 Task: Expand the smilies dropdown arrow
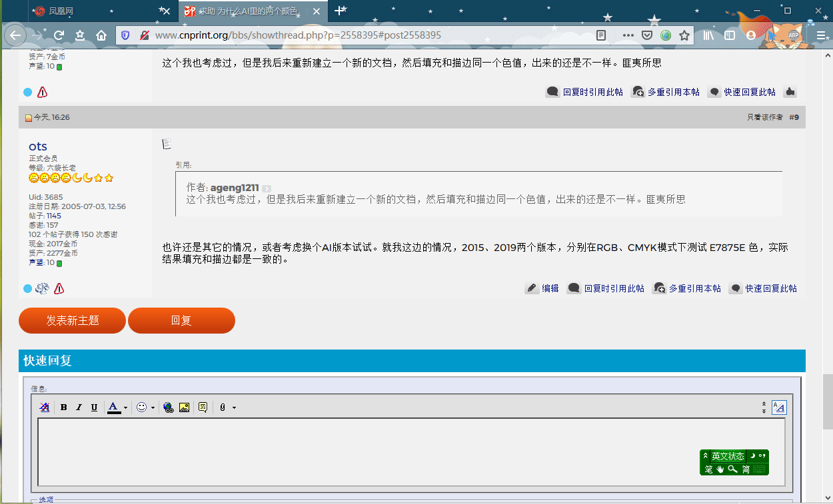click(x=153, y=407)
